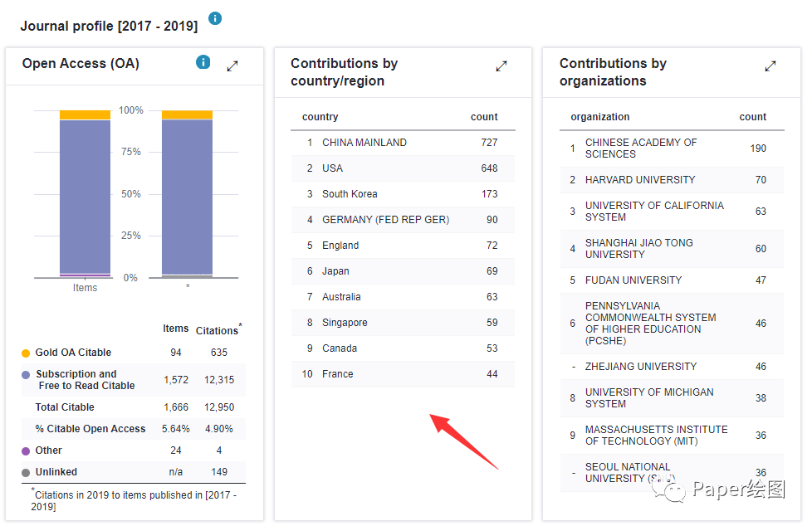This screenshot has height=526, width=812.
Task: Click the purple Other legend dot
Action: coord(26,451)
